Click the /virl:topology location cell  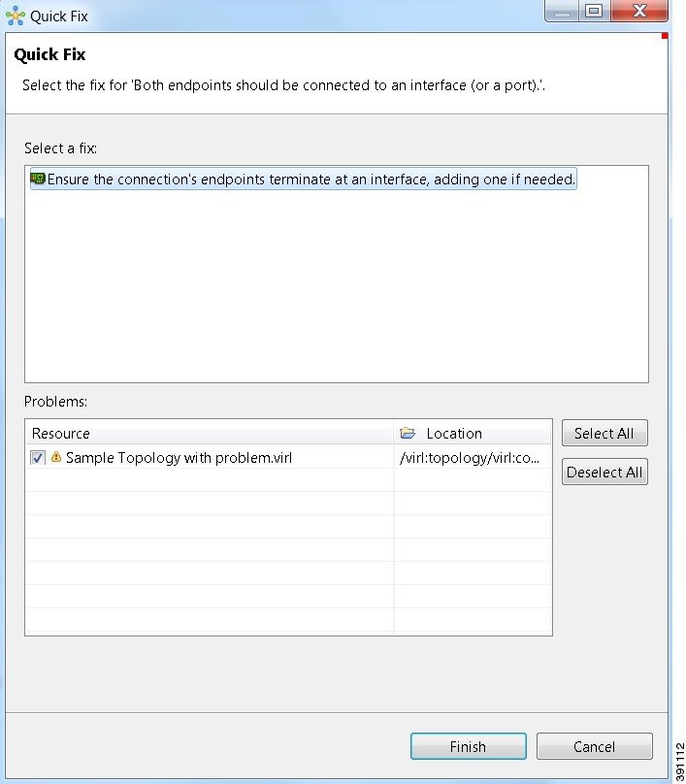[470, 458]
